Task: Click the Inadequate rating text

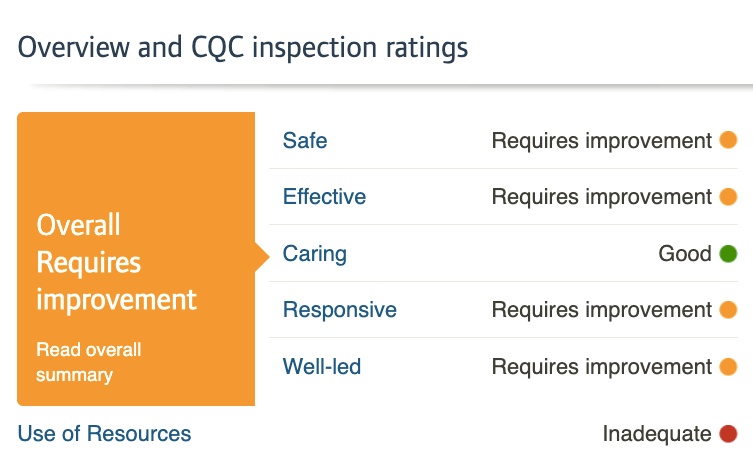Action: click(x=656, y=434)
